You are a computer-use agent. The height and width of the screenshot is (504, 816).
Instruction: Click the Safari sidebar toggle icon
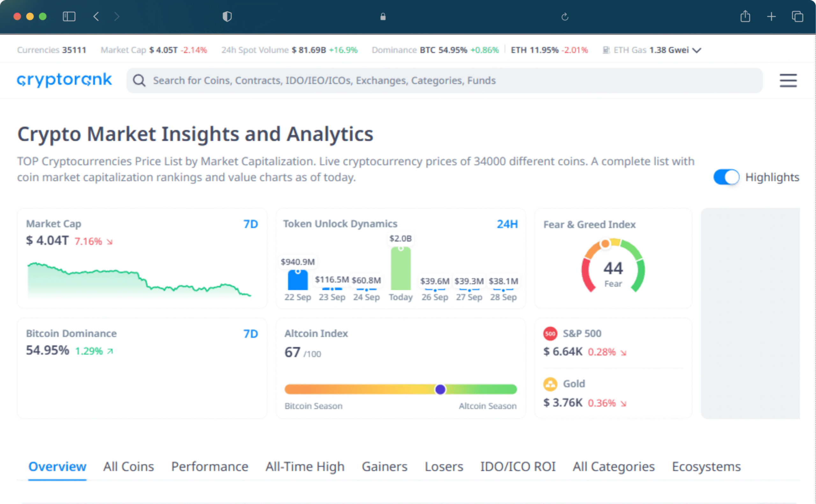[69, 16]
